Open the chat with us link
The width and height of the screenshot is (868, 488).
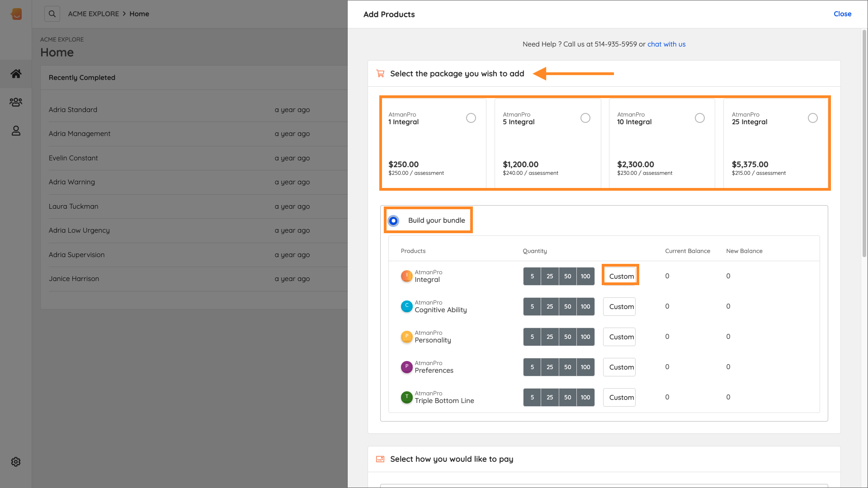666,44
